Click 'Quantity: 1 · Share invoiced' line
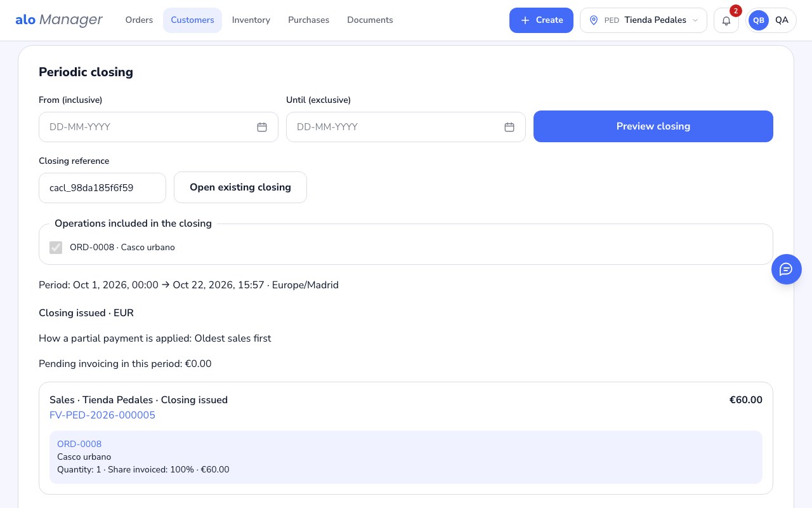Viewport: 812px width, 508px height. (x=143, y=470)
